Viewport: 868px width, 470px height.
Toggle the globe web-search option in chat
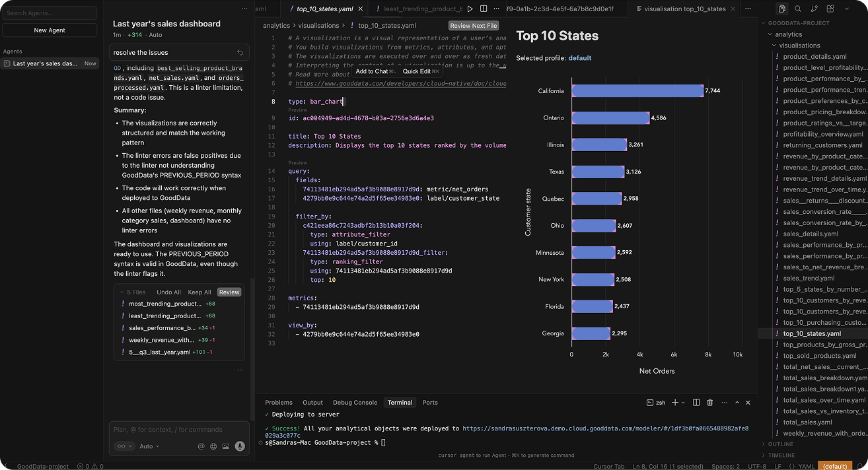click(x=213, y=446)
